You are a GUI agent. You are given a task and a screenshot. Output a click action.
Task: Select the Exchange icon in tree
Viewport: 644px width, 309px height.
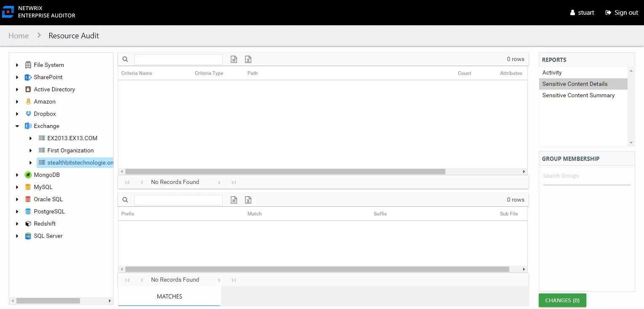coord(28,126)
